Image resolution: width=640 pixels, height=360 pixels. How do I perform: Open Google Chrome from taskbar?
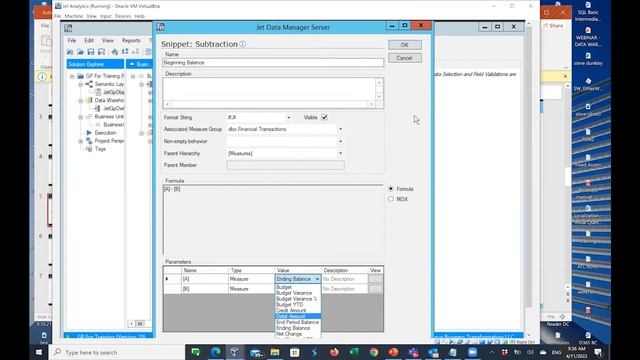(x=373, y=352)
